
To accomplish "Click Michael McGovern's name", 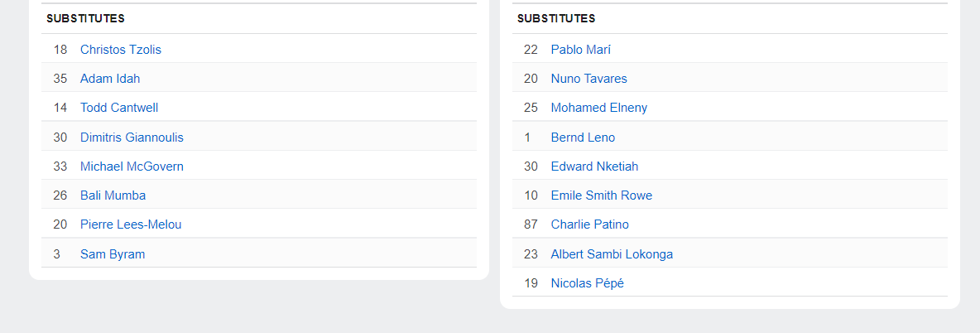I will pos(132,166).
